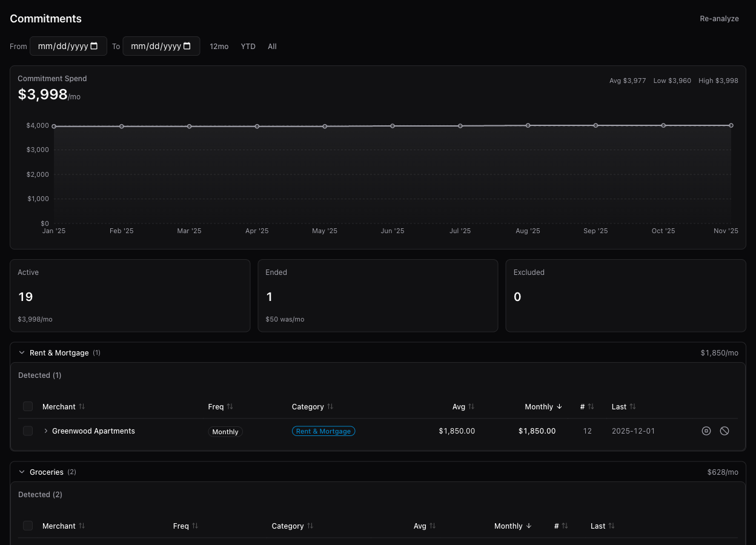Click the sort arrows beside the Avg column
Screen dimensions: 756x545
[471, 406]
